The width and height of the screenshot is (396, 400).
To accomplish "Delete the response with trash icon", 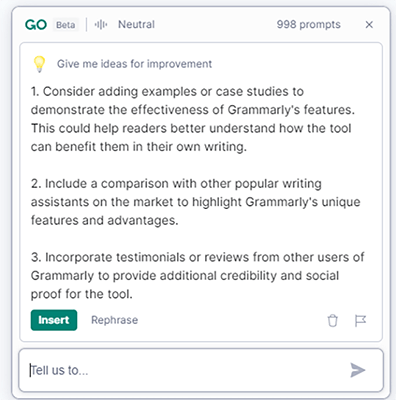I will tap(332, 321).
